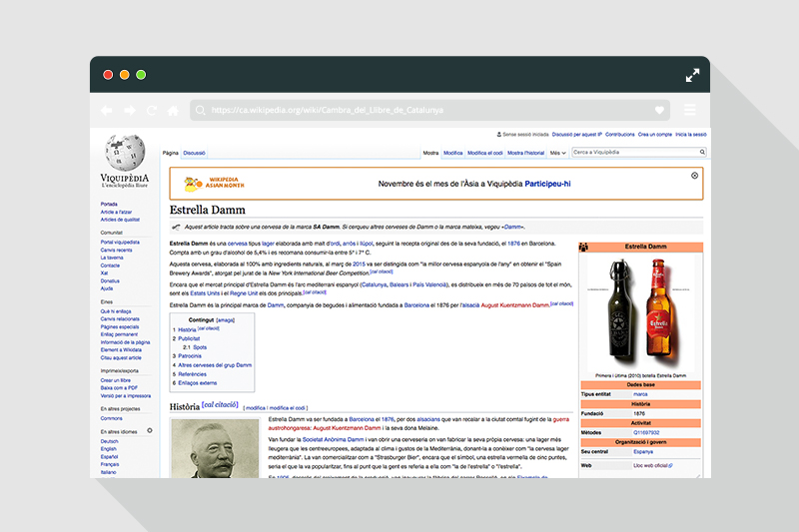Jump to Referències in contents
This screenshot has height=532, width=799.
coord(192,374)
